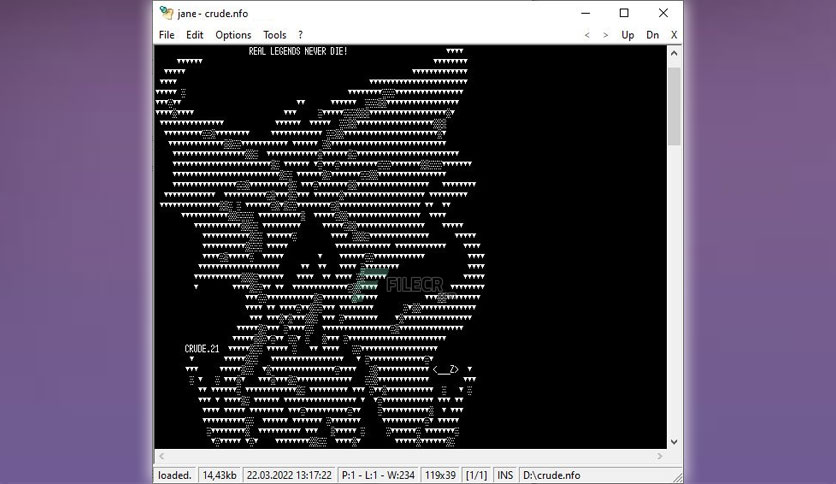
Task: Click the '119x39' status entry
Action: click(440, 475)
